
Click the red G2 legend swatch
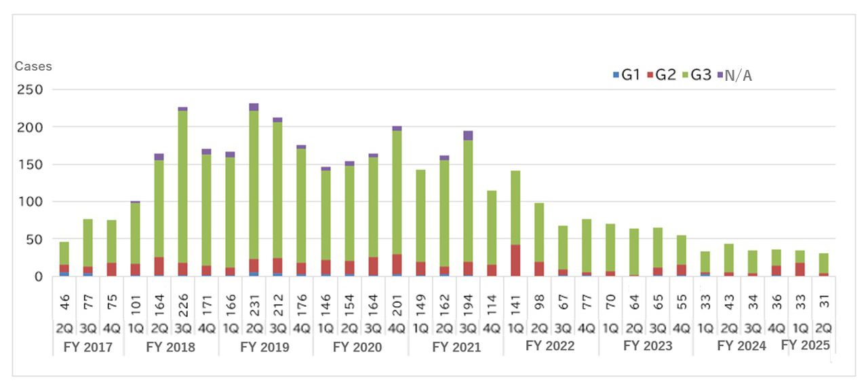coord(650,75)
